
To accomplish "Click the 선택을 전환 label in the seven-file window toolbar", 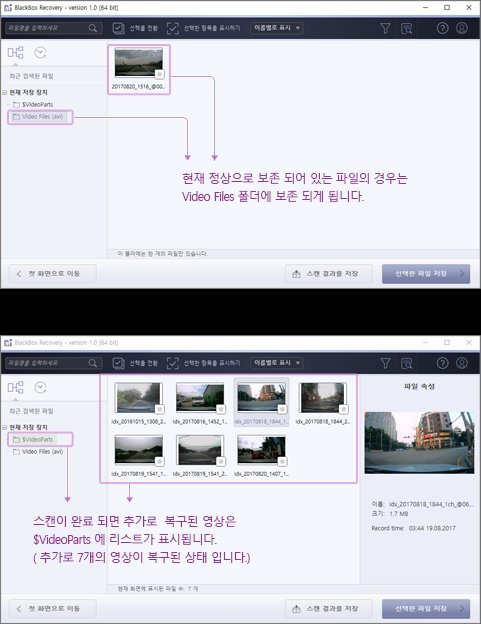I will tap(144, 363).
